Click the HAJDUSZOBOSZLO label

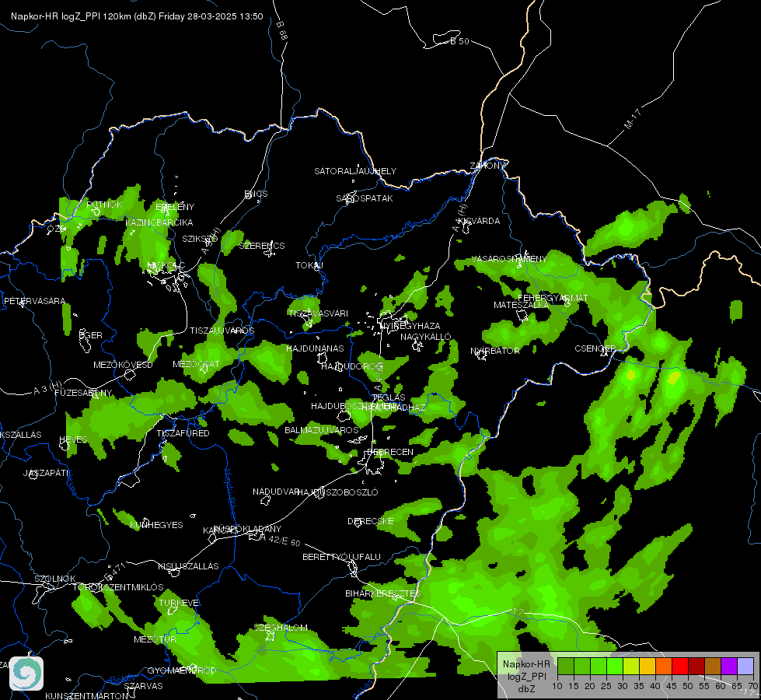[337, 492]
